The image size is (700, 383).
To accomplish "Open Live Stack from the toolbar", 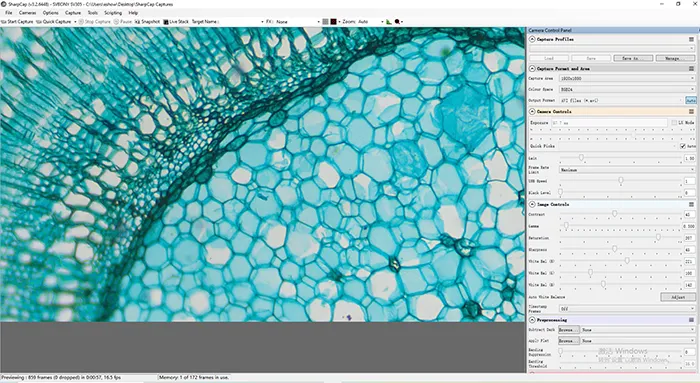I will [x=176, y=21].
